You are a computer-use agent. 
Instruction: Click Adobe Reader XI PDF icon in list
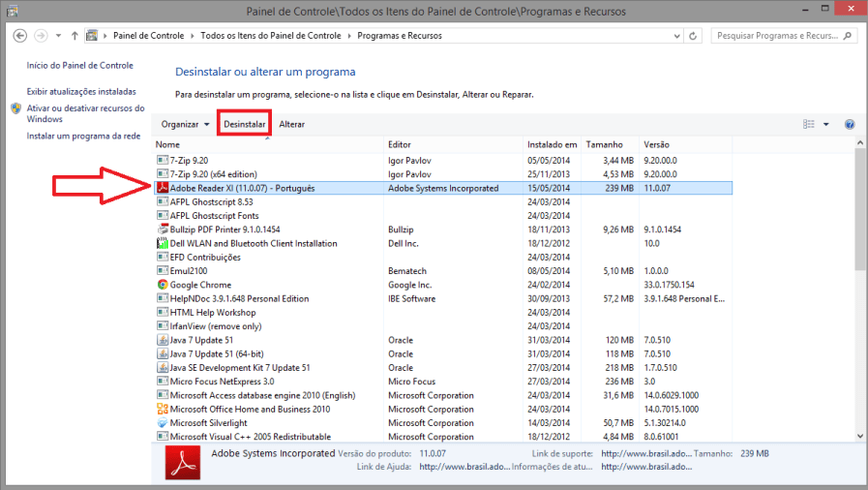pos(163,188)
